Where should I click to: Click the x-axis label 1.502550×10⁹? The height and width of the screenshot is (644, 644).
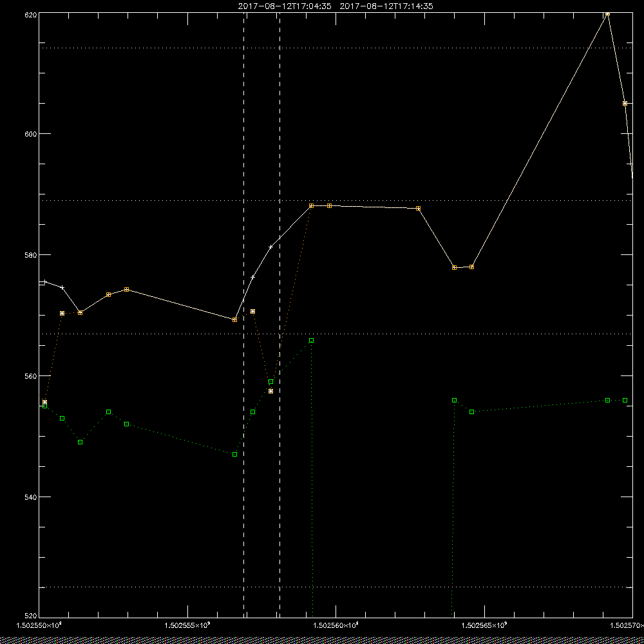pos(39,625)
